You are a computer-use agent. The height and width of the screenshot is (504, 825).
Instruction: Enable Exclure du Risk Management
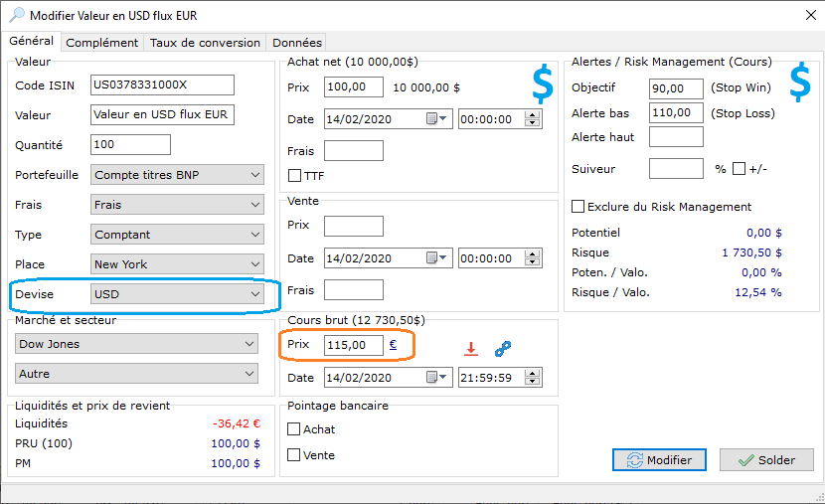(x=577, y=206)
